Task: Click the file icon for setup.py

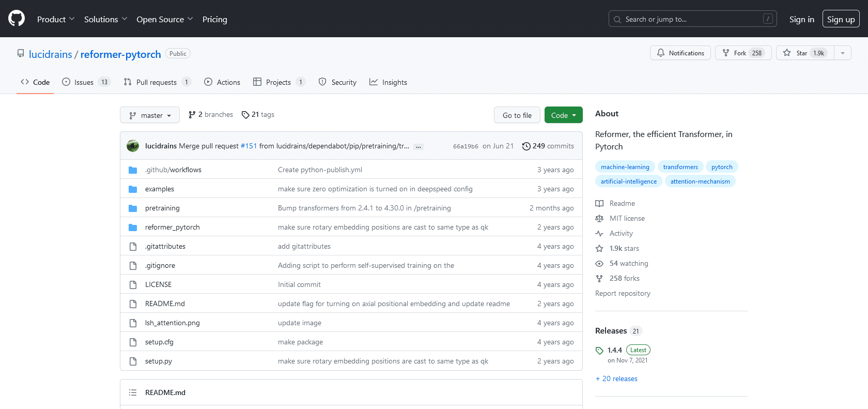Action: click(x=133, y=361)
